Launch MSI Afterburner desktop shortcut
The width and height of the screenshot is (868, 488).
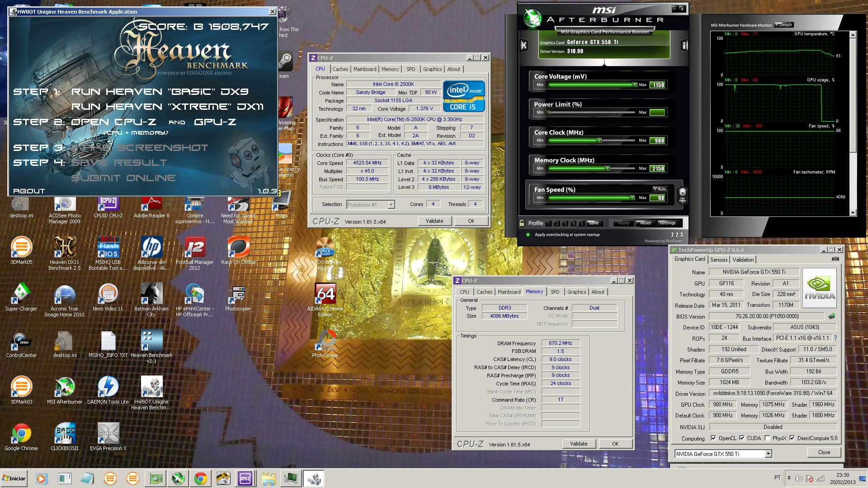click(x=65, y=389)
